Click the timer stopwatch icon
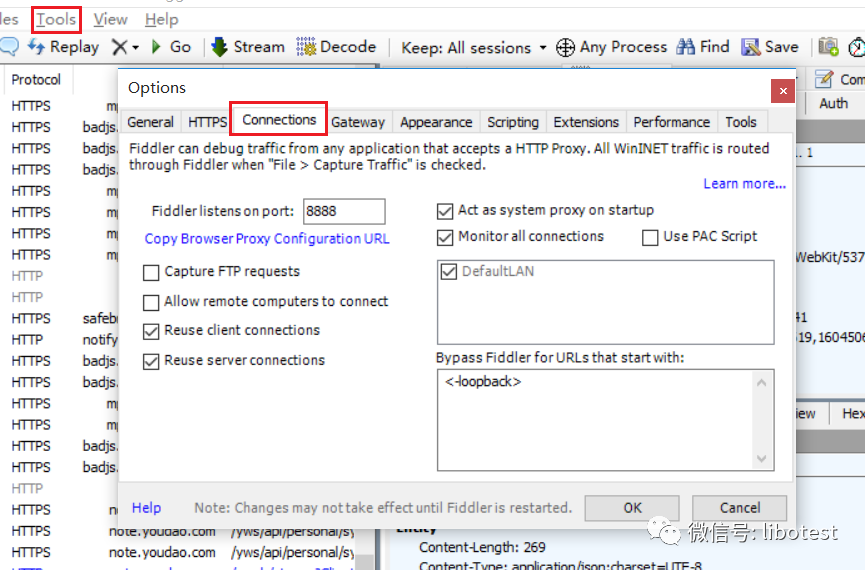865x570 pixels. tap(857, 47)
